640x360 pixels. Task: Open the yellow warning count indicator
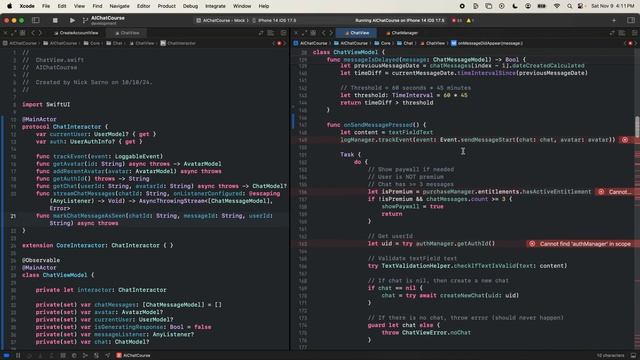[470, 20]
